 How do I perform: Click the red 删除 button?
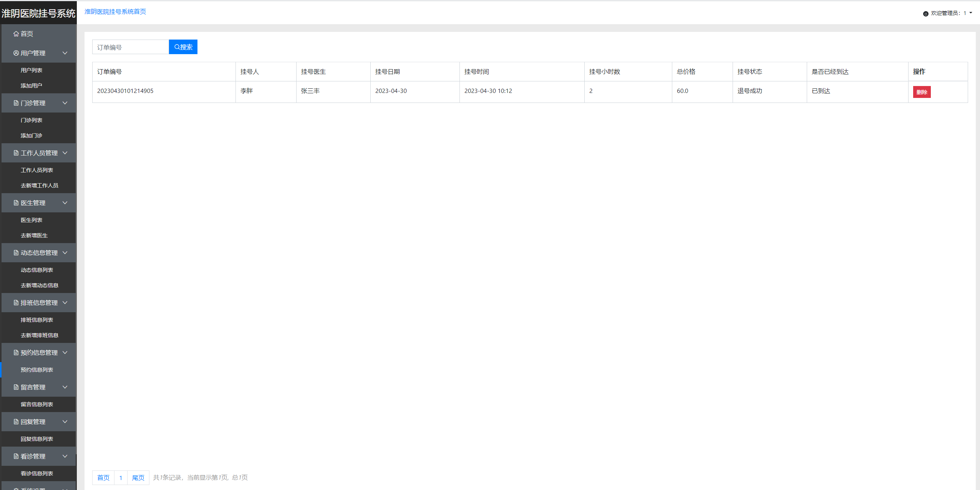(x=921, y=92)
